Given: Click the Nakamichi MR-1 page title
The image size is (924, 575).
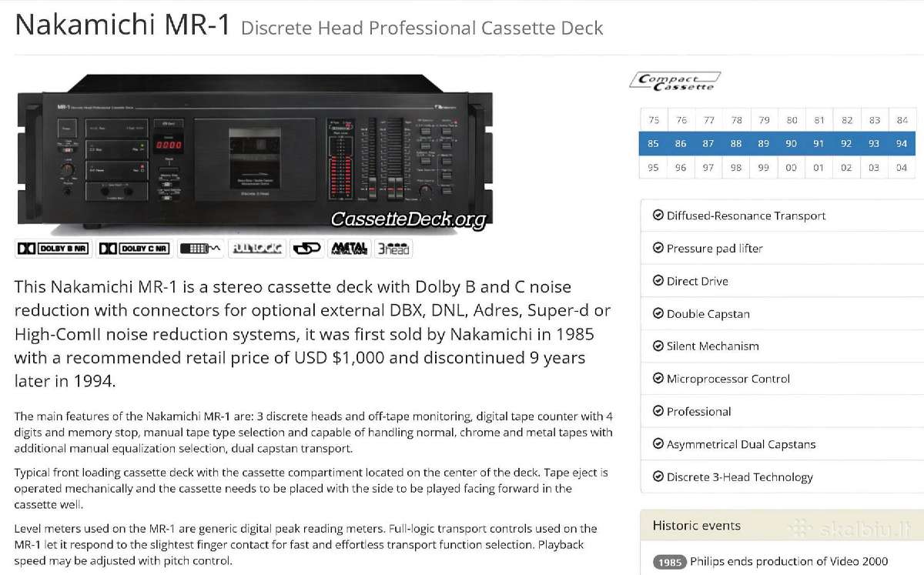Looking at the screenshot, I should point(122,25).
